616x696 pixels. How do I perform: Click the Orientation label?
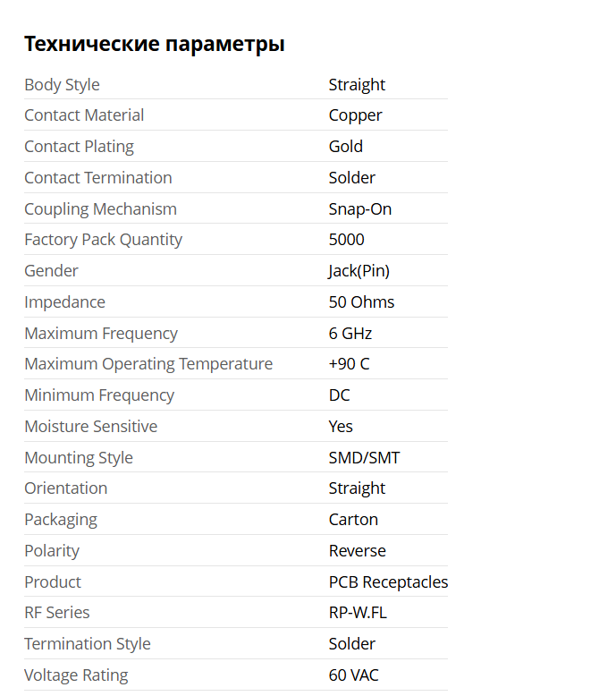pos(65,488)
